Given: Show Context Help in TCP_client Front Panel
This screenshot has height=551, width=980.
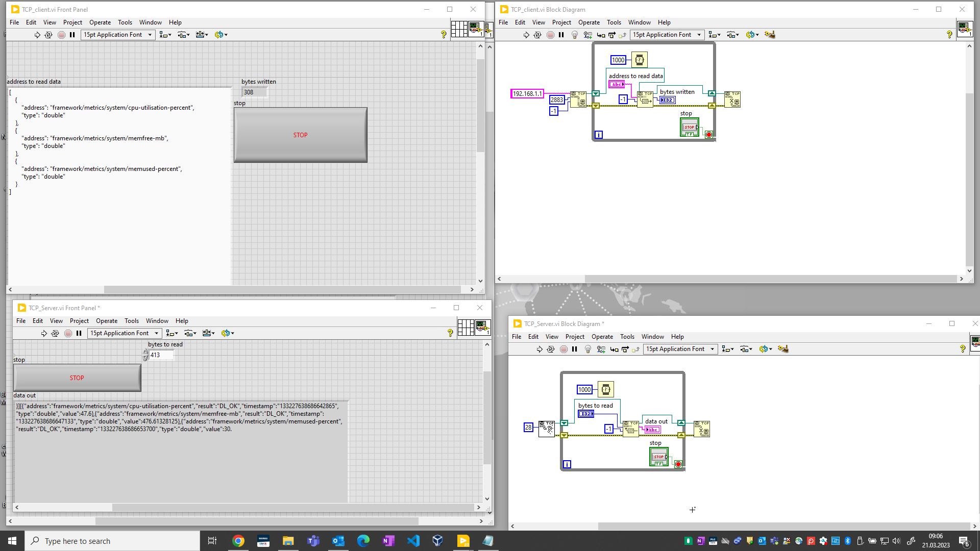Looking at the screenshot, I should (444, 35).
